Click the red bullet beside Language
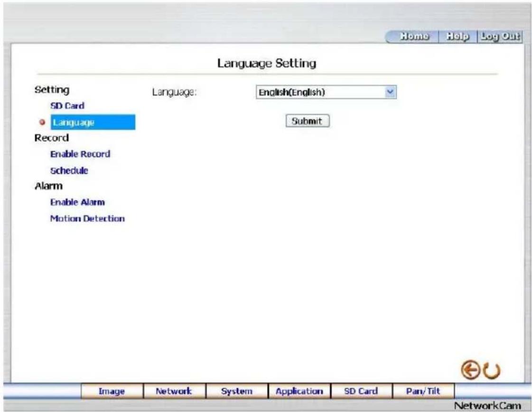The image size is (532, 412). click(42, 122)
